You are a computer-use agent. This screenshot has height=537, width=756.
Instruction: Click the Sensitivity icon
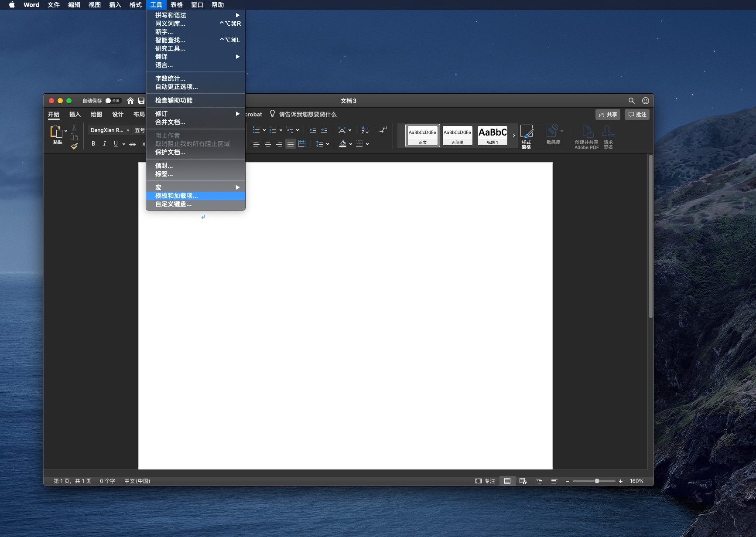pos(553,134)
